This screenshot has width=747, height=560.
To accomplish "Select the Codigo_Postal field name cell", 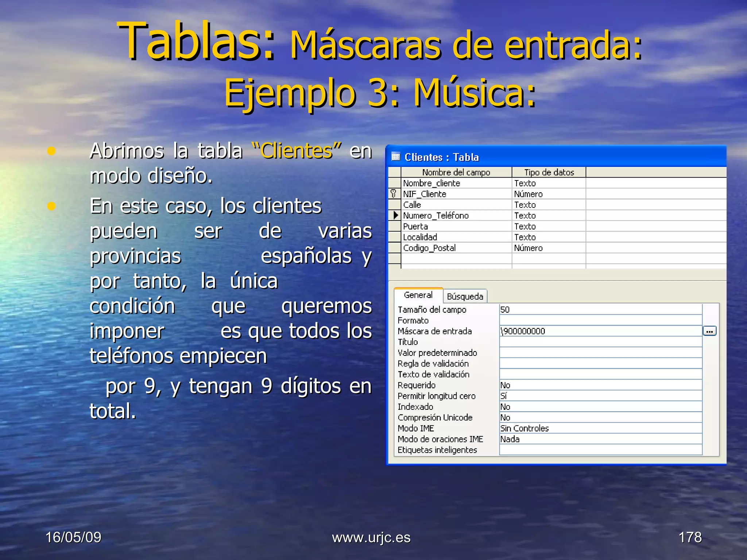I will 456,248.
